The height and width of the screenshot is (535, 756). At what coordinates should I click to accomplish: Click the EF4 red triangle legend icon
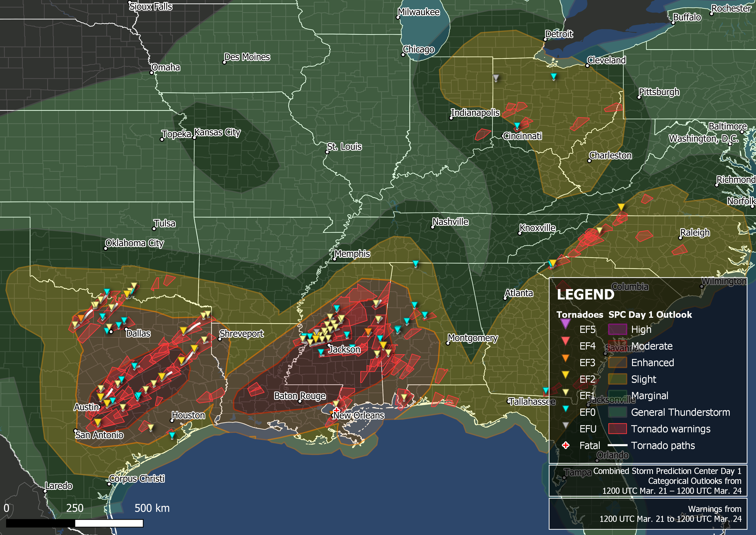[x=565, y=341]
